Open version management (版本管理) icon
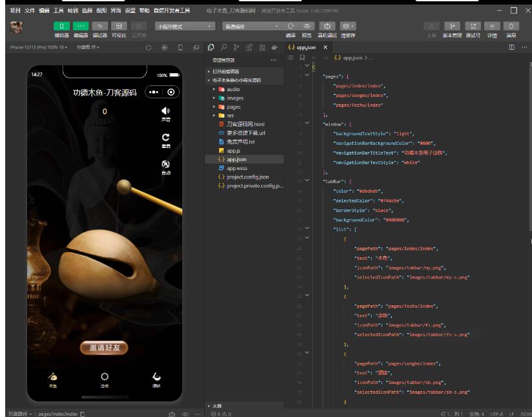The height and width of the screenshot is (417, 532). [452, 26]
